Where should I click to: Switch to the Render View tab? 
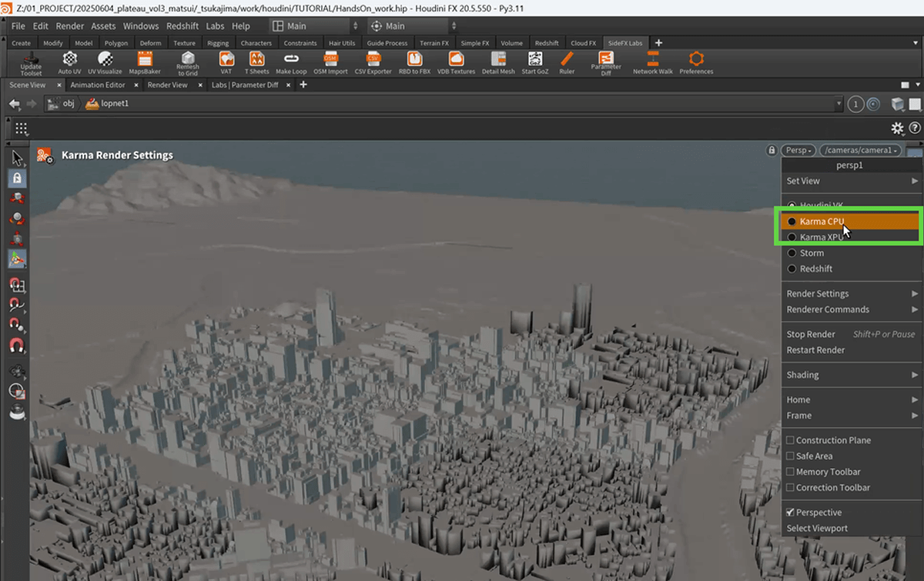point(167,85)
